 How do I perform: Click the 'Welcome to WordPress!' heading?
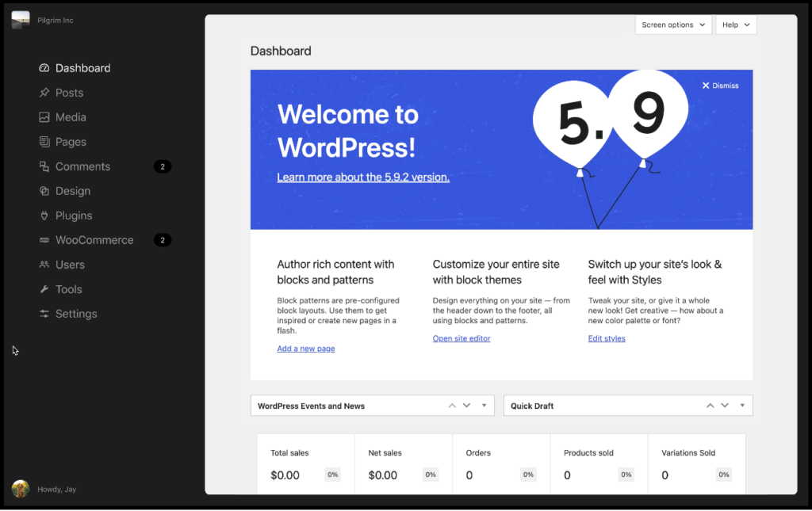(348, 131)
